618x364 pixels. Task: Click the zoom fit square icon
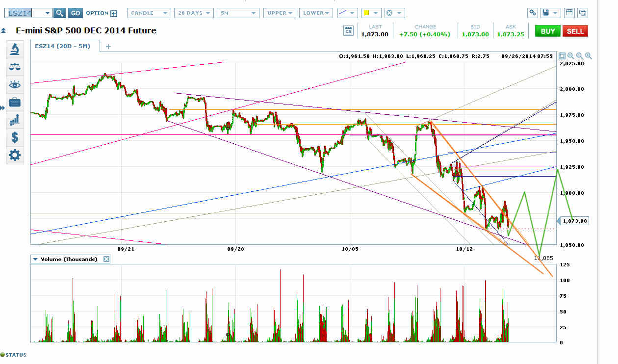562,56
